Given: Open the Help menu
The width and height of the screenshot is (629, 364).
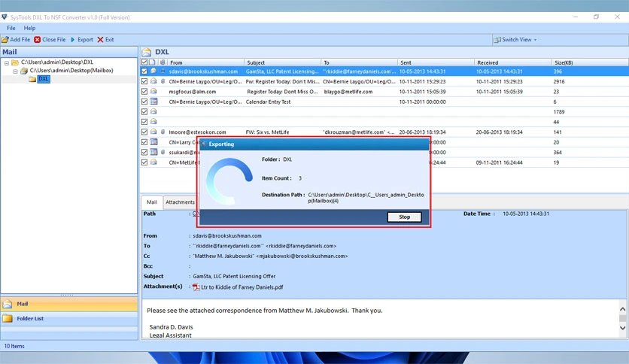Looking at the screenshot, I should [29, 28].
